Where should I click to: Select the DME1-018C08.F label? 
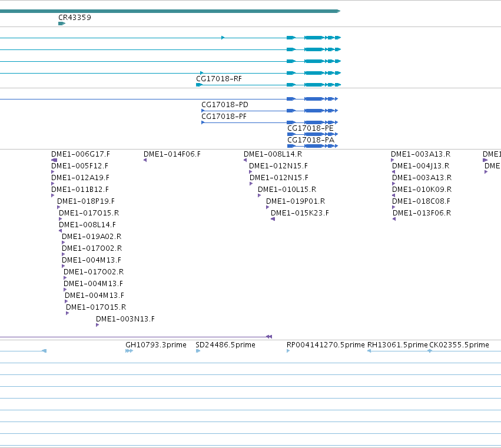421,201
